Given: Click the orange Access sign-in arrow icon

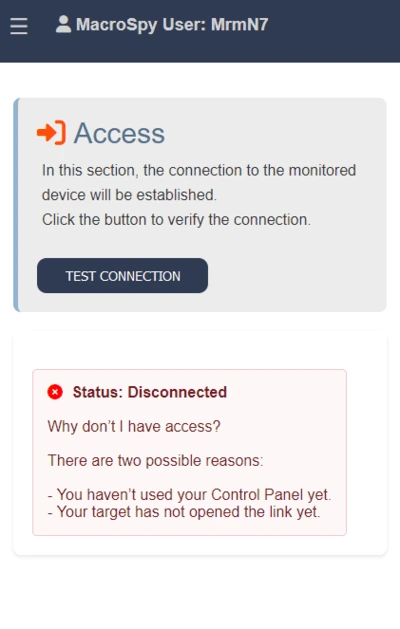Looking at the screenshot, I should 51,132.
